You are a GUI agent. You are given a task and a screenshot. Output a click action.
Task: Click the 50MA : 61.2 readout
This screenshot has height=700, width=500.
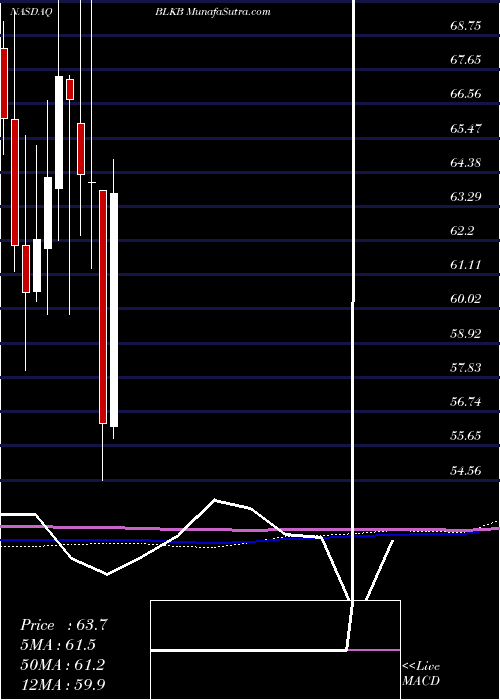[63, 665]
